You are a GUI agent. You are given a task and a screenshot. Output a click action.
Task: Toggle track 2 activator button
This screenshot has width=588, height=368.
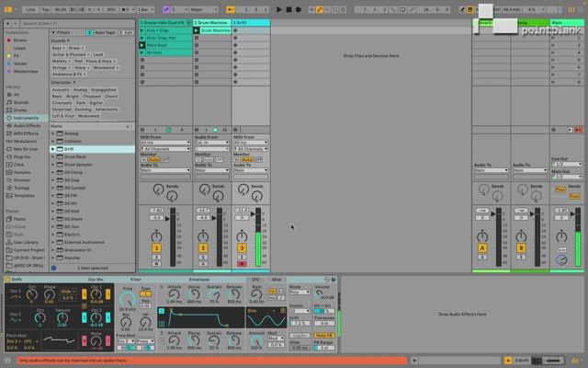pos(203,247)
